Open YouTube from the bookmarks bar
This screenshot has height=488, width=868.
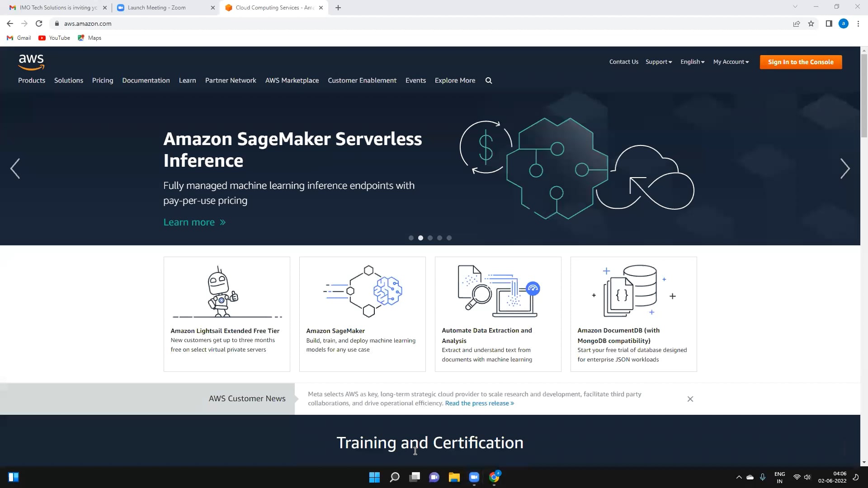click(x=54, y=38)
